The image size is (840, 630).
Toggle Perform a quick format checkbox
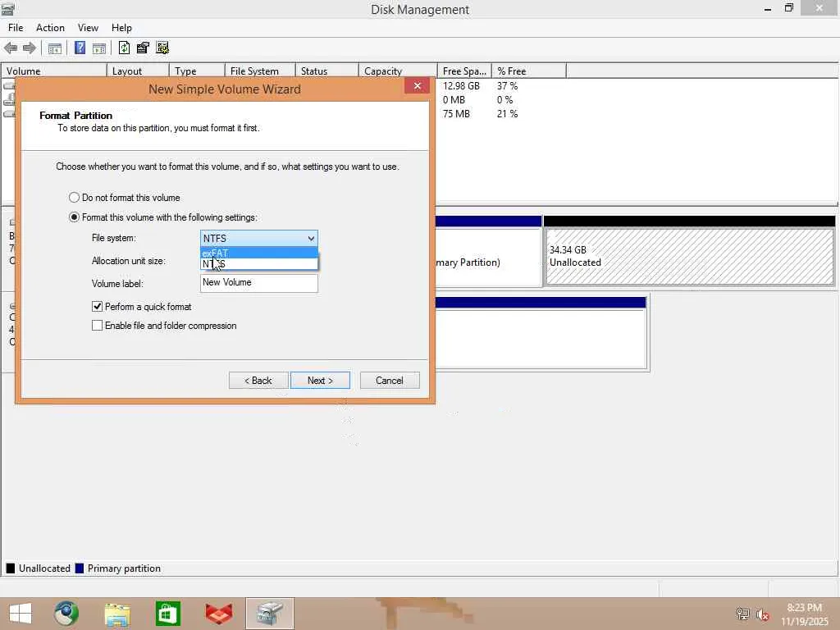click(x=97, y=307)
